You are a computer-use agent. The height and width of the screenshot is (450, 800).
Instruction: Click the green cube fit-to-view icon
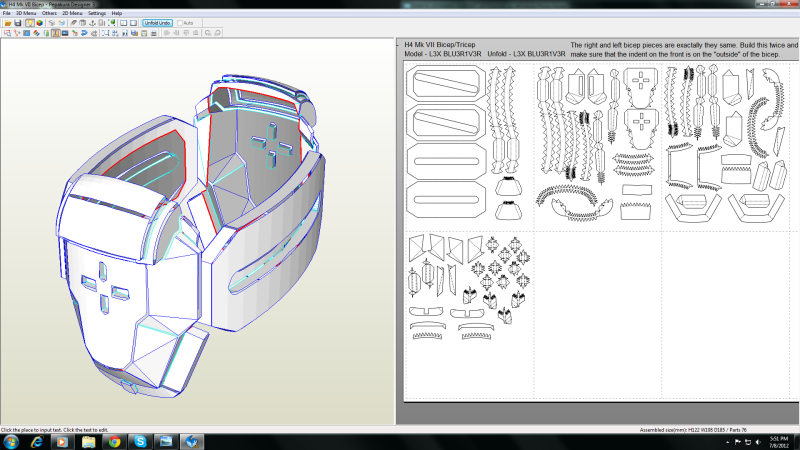click(112, 23)
